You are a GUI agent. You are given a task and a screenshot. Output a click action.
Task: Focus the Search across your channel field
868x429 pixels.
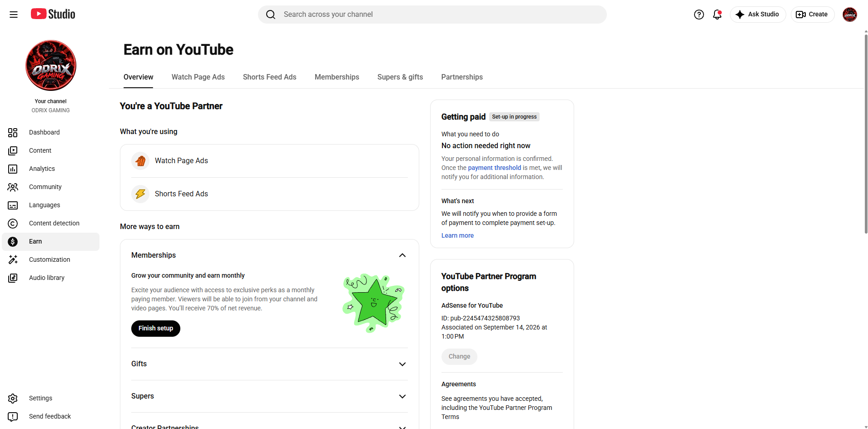point(432,15)
